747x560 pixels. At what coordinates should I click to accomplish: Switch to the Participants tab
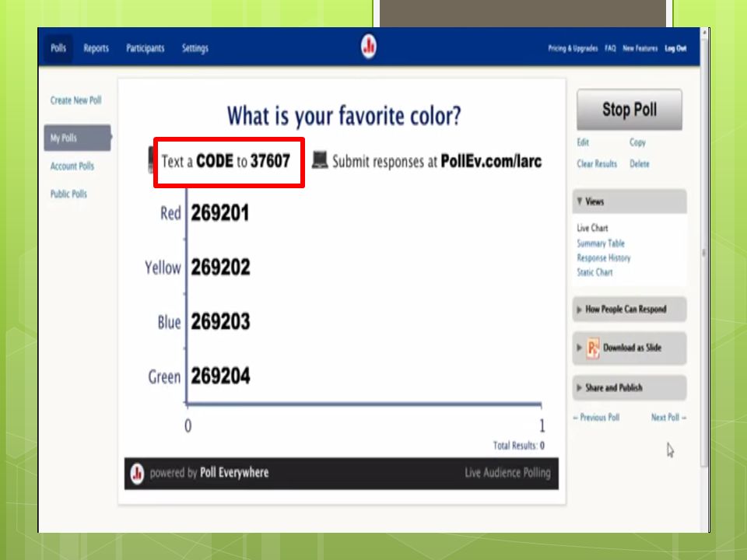[146, 48]
